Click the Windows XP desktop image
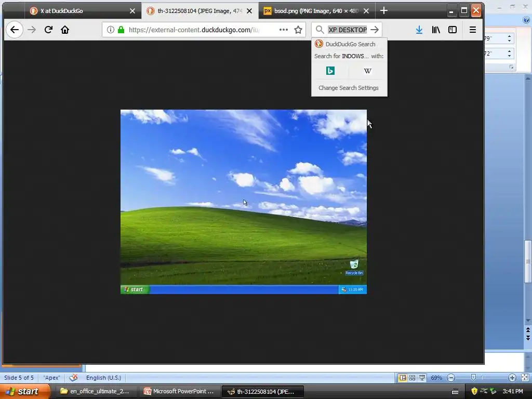 pyautogui.click(x=244, y=202)
